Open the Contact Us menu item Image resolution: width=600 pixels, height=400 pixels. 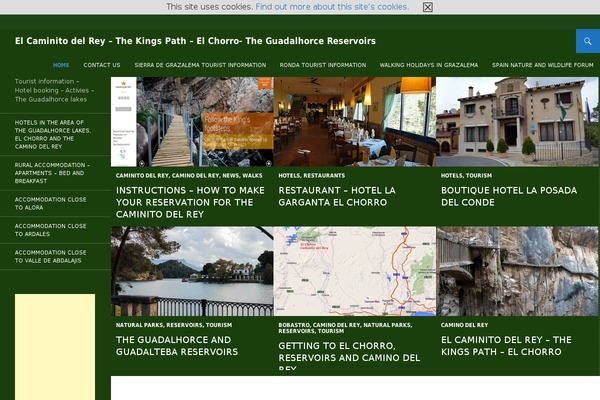click(102, 65)
